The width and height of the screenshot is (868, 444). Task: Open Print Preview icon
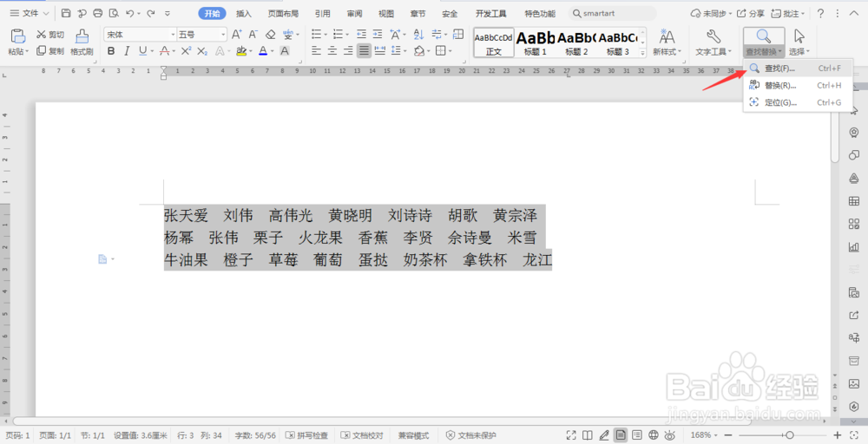pos(114,13)
